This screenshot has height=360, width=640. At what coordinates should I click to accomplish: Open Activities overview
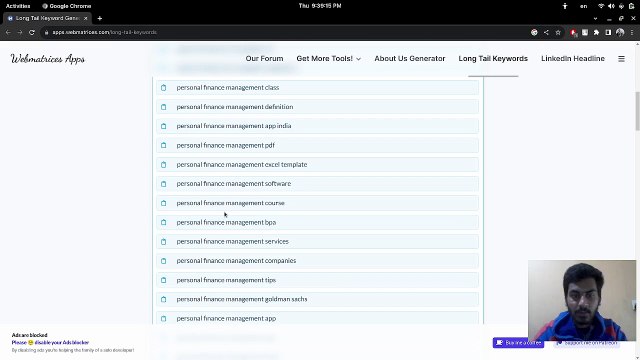(18, 6)
